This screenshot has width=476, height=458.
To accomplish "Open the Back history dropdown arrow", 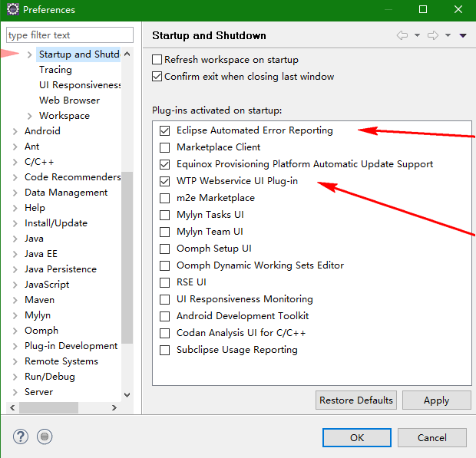I will [418, 35].
